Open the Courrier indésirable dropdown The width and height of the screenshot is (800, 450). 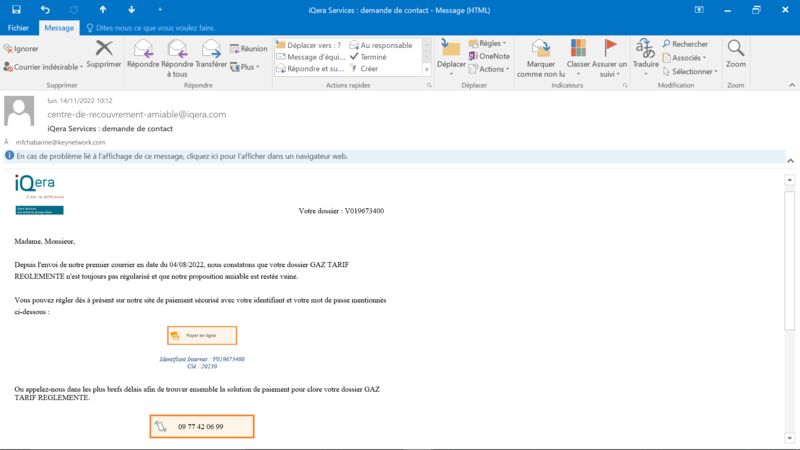coord(43,67)
